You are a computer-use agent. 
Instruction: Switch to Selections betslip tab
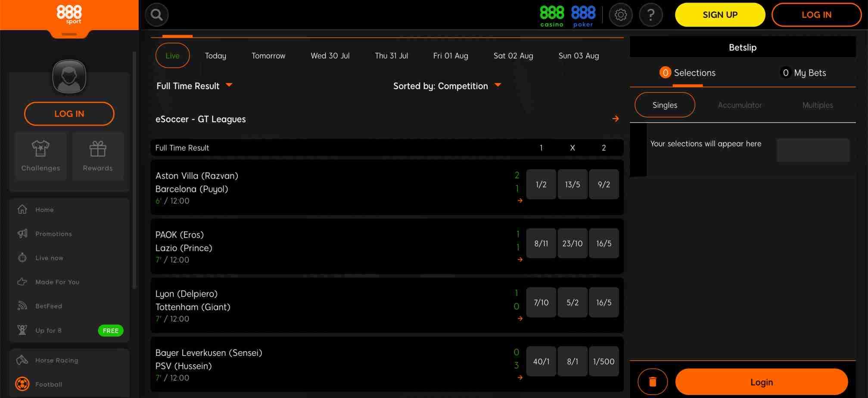coord(688,73)
